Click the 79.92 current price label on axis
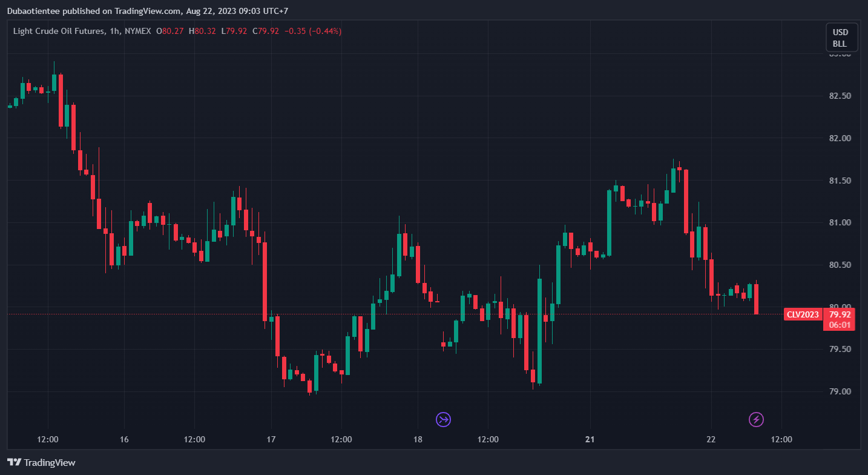This screenshot has height=475, width=868. (840, 314)
